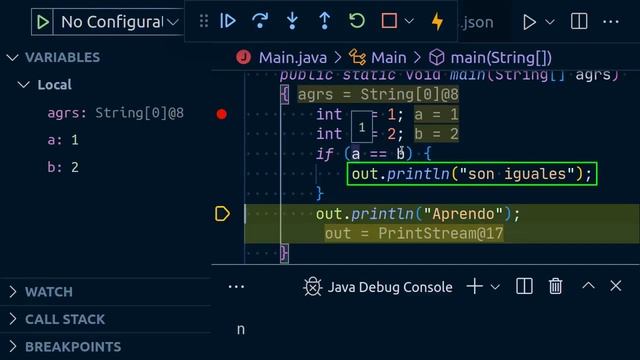Continue debugging execution
The height and width of the screenshot is (360, 640).
[x=228, y=21]
